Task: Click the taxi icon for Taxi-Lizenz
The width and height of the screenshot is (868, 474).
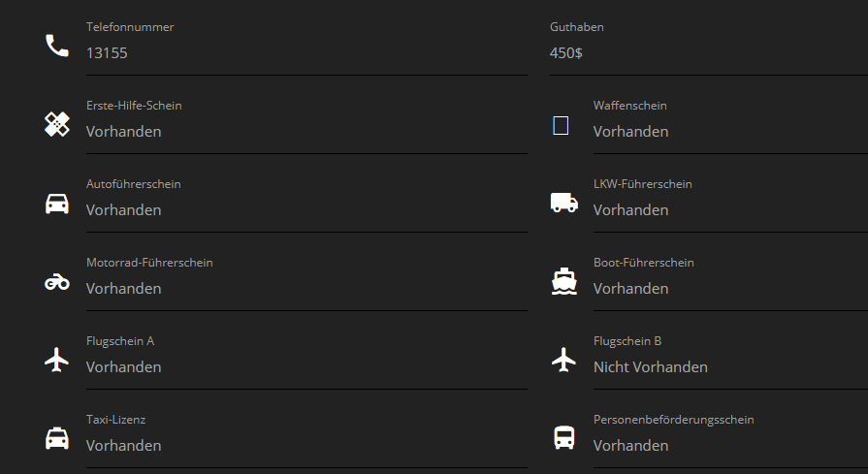Action: (x=57, y=438)
